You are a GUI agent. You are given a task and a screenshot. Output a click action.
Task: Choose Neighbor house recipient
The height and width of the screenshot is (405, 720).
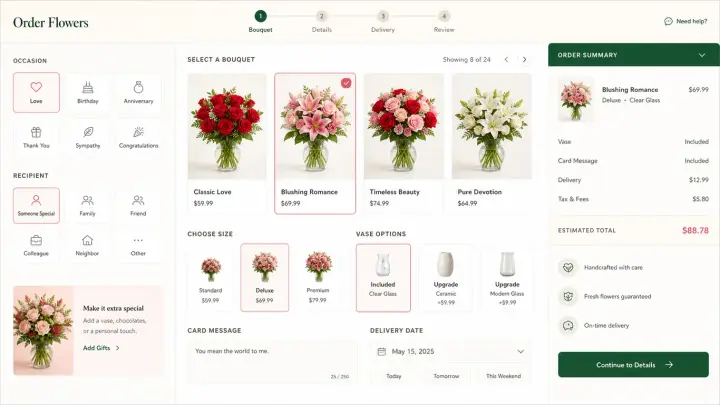tap(87, 246)
